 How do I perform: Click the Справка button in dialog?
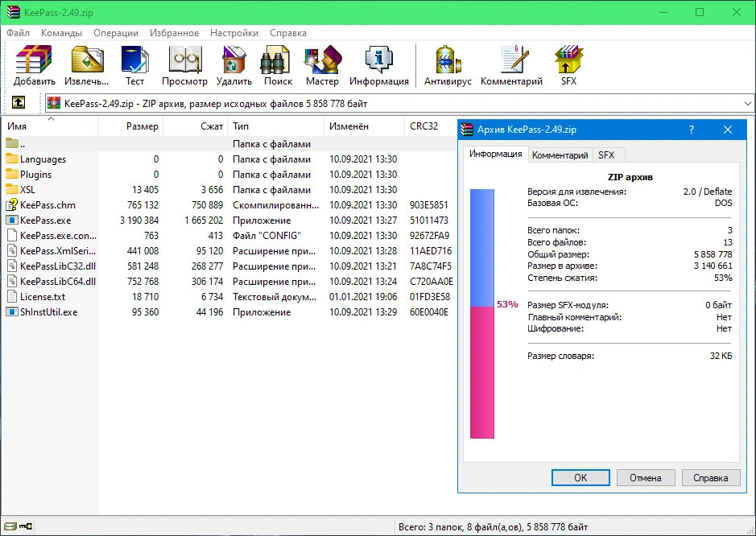click(711, 478)
